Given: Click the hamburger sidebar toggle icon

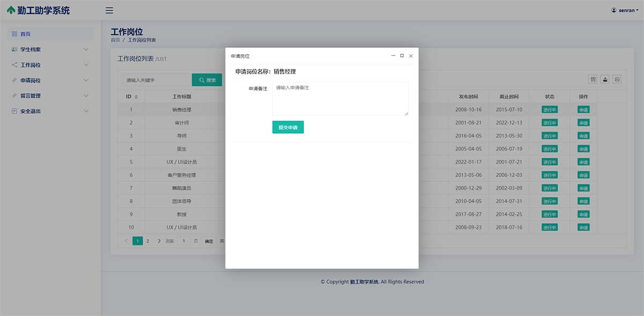Looking at the screenshot, I should point(109,10).
